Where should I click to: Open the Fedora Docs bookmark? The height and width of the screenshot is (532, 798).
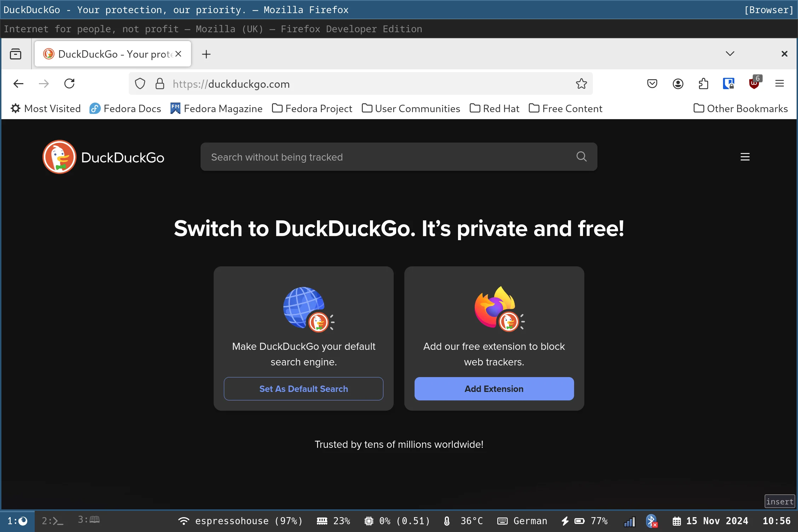point(125,109)
